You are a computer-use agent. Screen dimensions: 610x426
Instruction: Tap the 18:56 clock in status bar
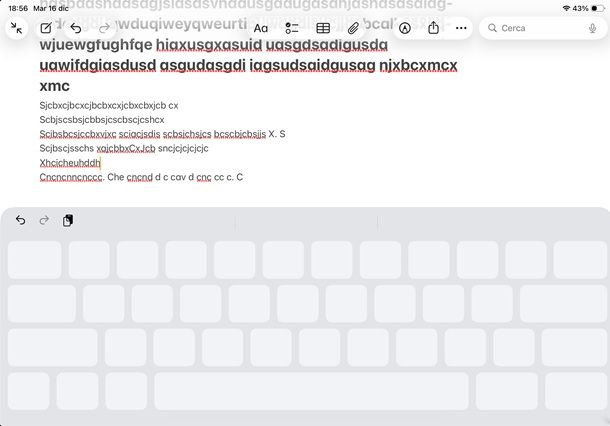[x=18, y=8]
